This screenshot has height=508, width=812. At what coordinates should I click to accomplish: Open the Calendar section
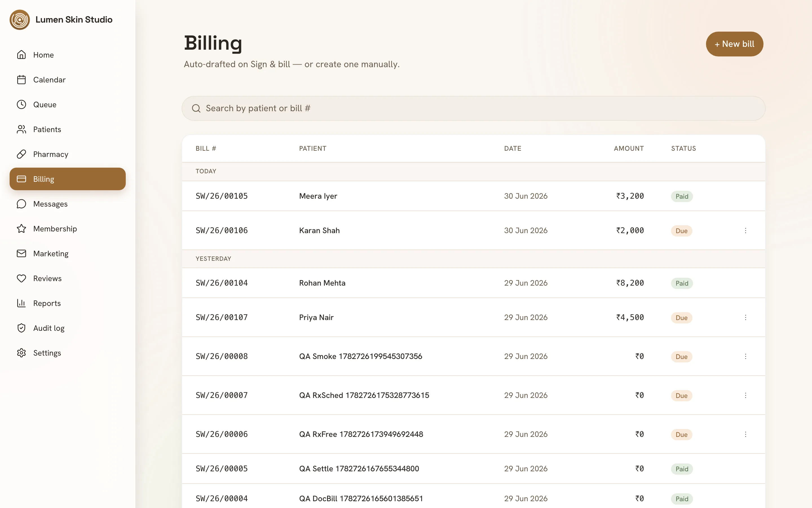(67, 80)
